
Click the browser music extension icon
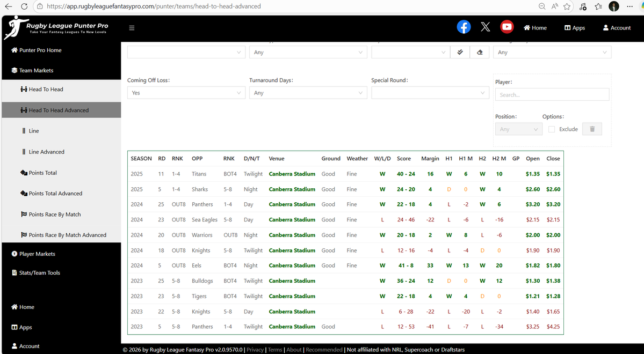pyautogui.click(x=582, y=6)
